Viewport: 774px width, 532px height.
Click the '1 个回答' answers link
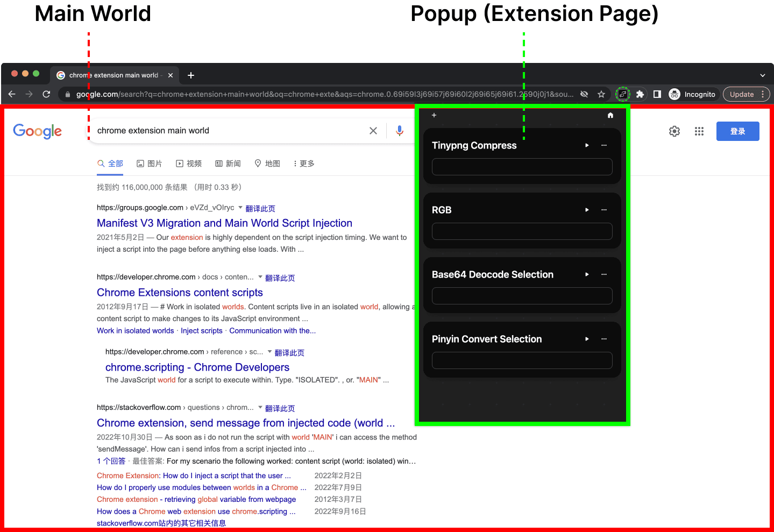pyautogui.click(x=111, y=461)
